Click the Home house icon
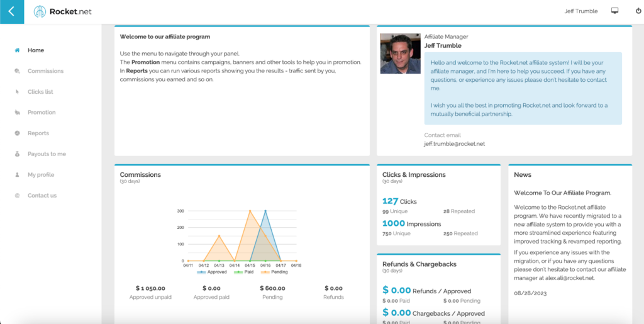The width and height of the screenshot is (644, 324). coord(17,50)
